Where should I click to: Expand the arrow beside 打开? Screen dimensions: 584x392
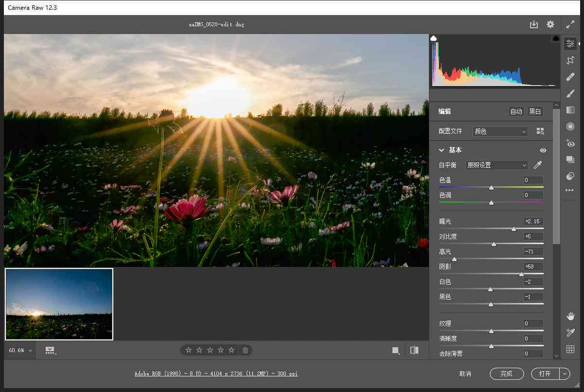tap(565, 374)
